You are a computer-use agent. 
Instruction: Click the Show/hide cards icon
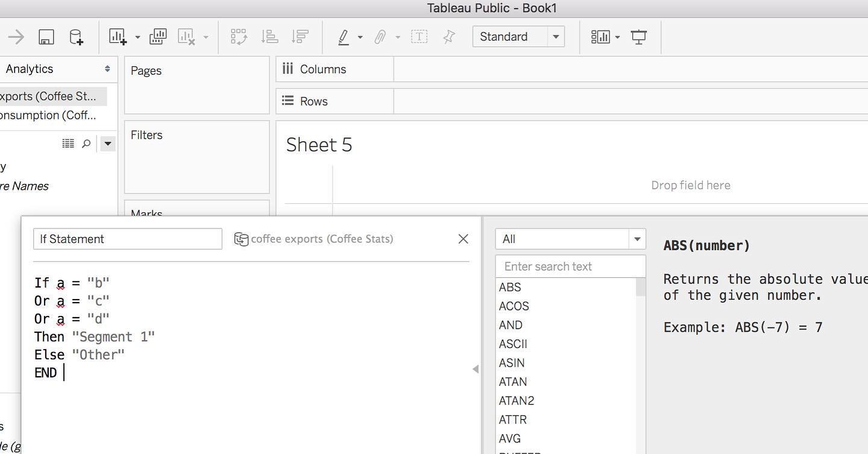click(x=600, y=37)
